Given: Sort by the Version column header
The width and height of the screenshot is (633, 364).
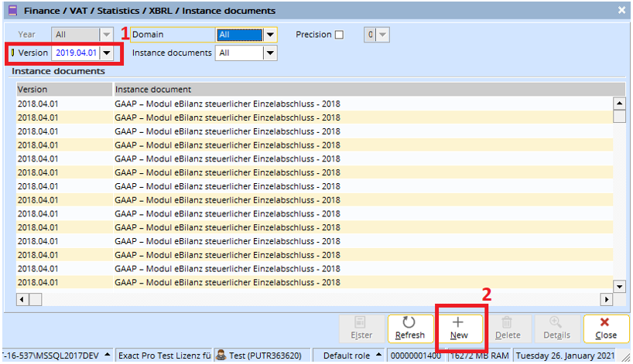Looking at the screenshot, I should 64,90.
